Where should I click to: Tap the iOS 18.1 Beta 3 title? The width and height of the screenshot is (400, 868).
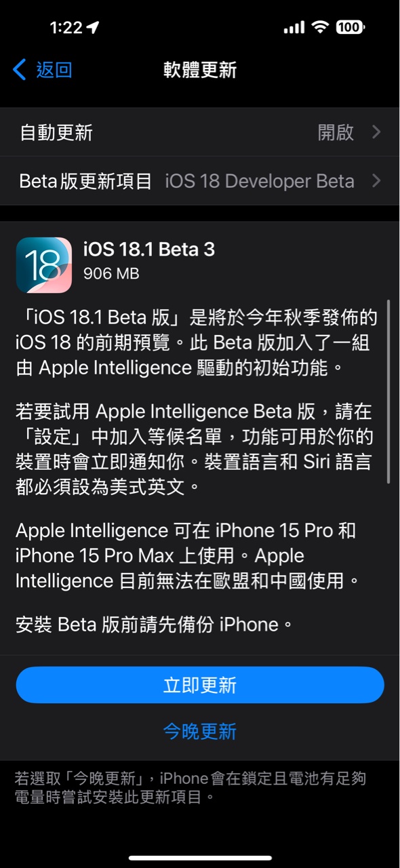point(148,250)
